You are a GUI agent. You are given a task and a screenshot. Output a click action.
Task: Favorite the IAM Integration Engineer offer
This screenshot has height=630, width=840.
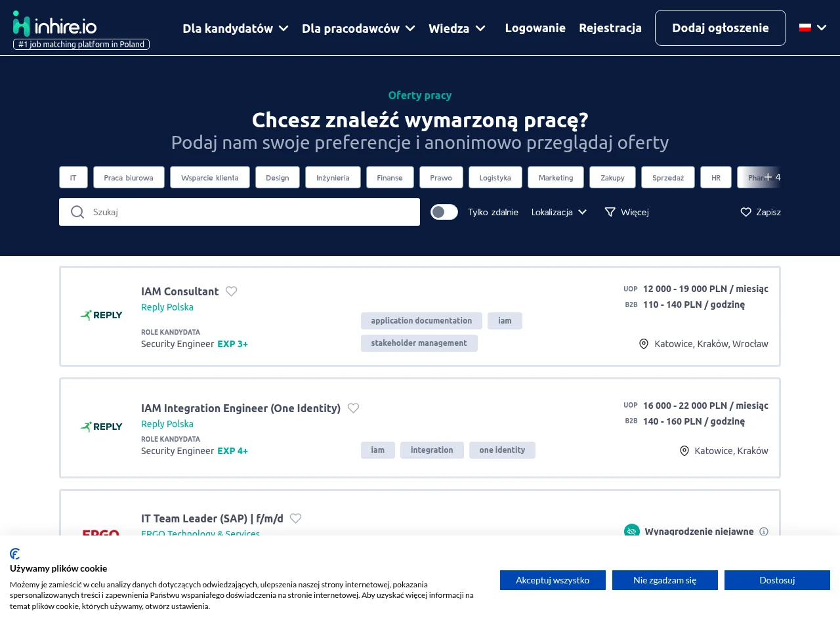[354, 408]
